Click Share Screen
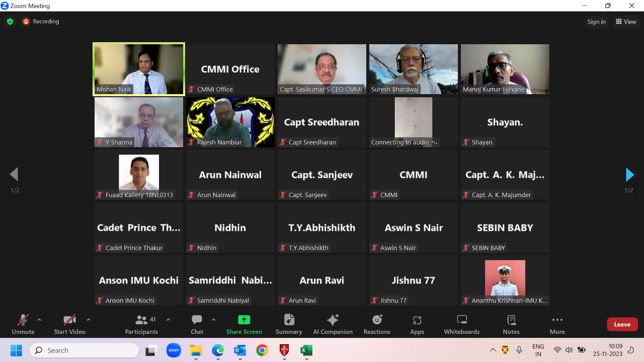Image resolution: width=644 pixels, height=362 pixels. point(244,324)
